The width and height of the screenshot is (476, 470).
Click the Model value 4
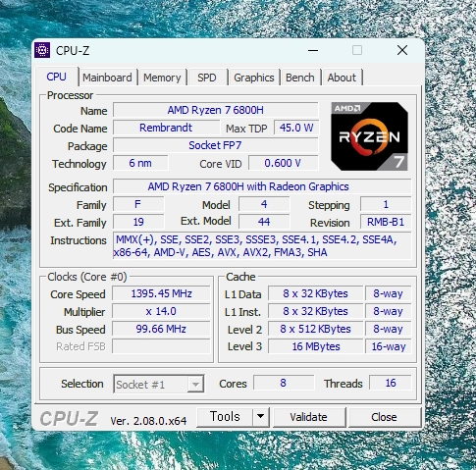[x=264, y=204]
